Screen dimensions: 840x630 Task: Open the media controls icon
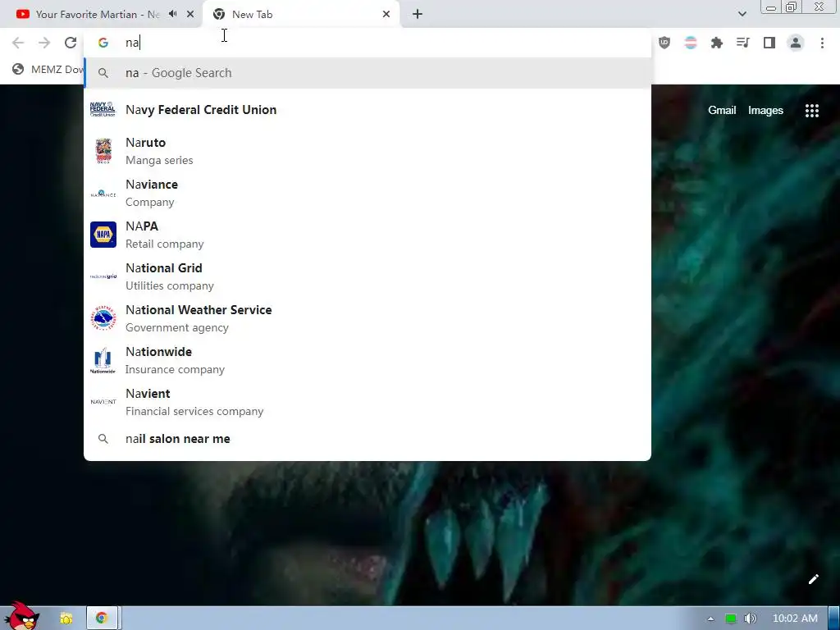pos(743,43)
